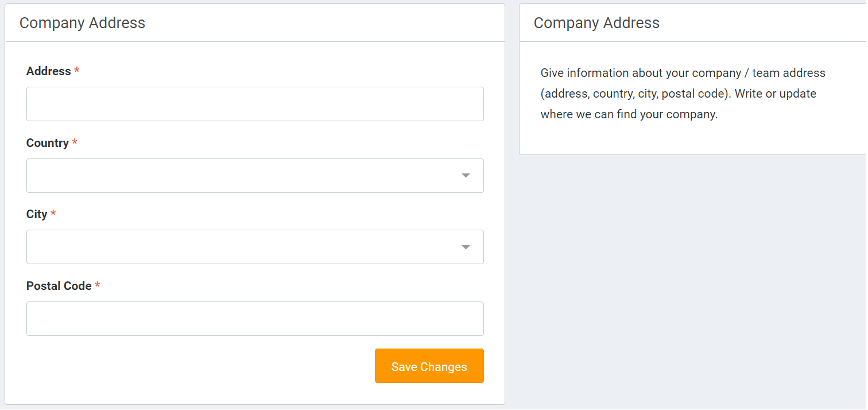Click the red asterisk beside Country label
Image resolution: width=868 pixels, height=410 pixels.
[x=75, y=142]
